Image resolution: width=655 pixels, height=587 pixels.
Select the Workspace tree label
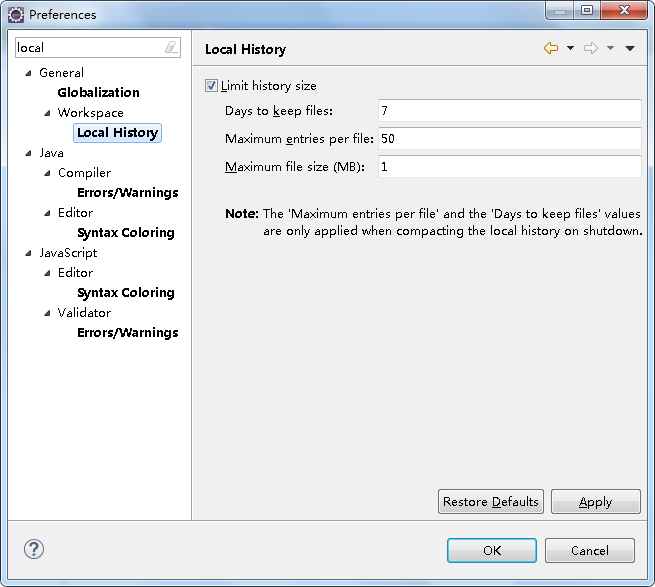click(x=91, y=113)
